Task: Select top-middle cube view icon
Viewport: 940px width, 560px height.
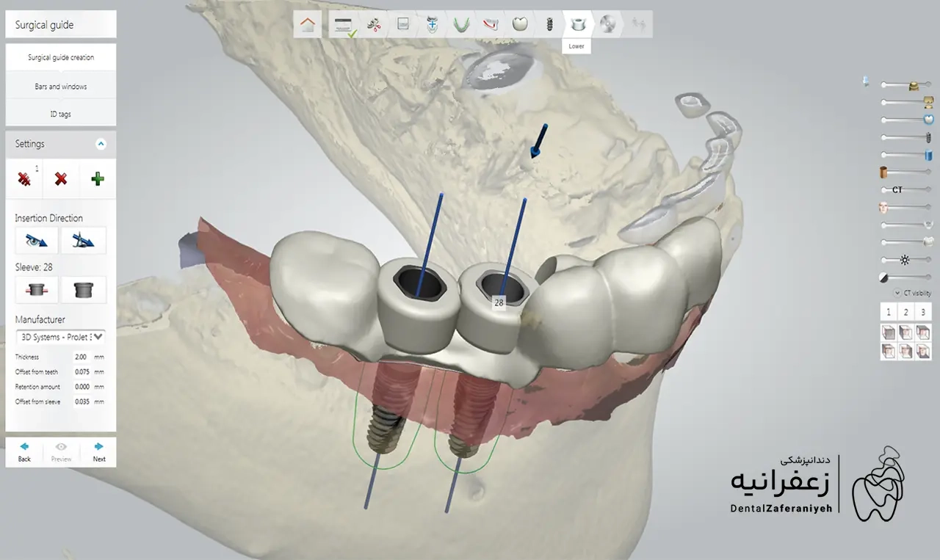Action: (x=906, y=332)
